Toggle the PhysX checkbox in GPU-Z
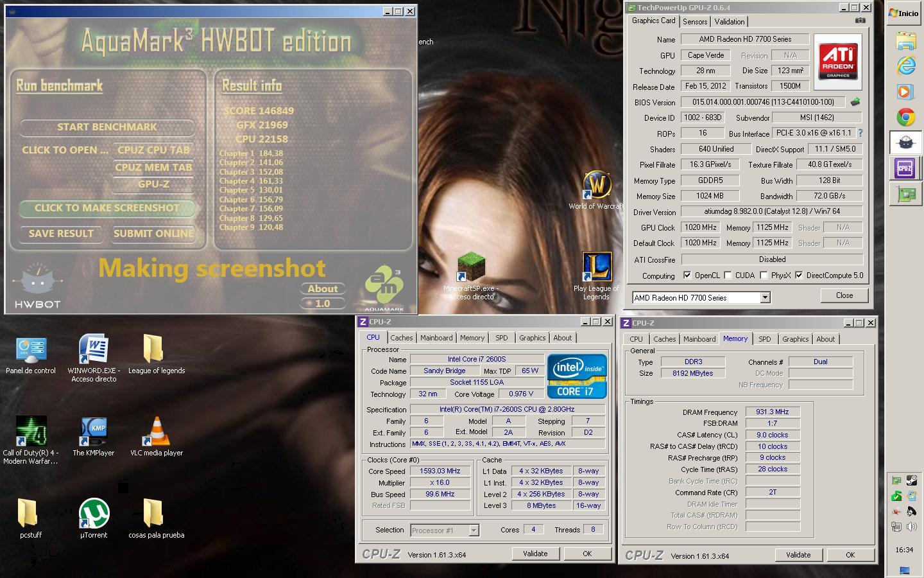The width and height of the screenshot is (924, 578). pos(764,276)
